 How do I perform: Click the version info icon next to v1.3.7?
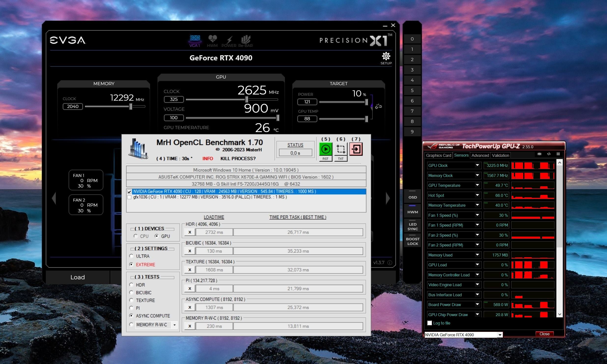pyautogui.click(x=390, y=263)
